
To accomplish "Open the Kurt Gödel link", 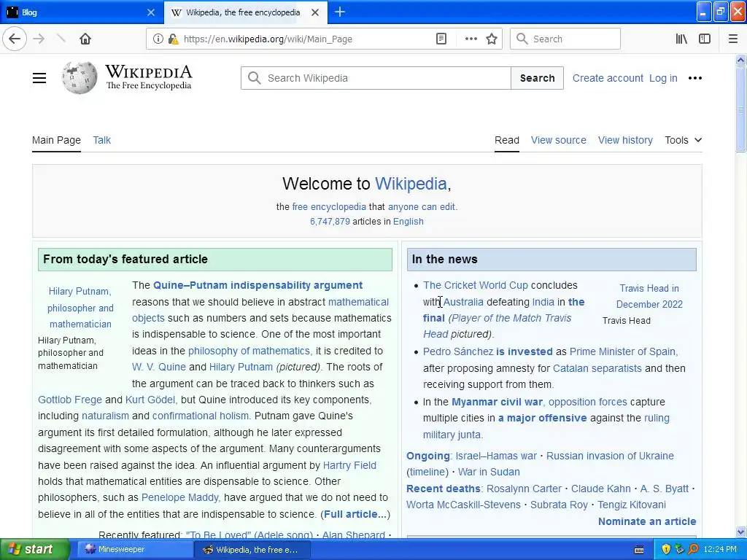I will click(150, 400).
